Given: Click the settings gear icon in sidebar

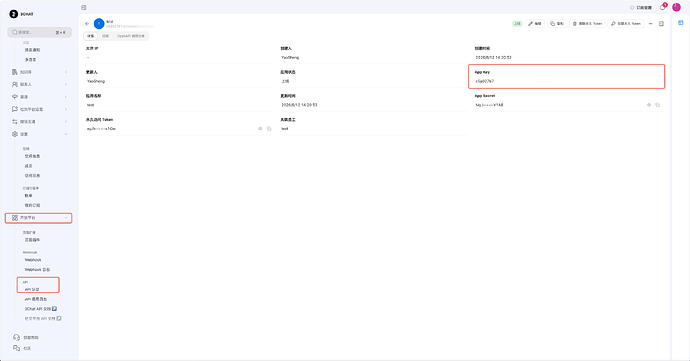Looking at the screenshot, I should pos(15,134).
